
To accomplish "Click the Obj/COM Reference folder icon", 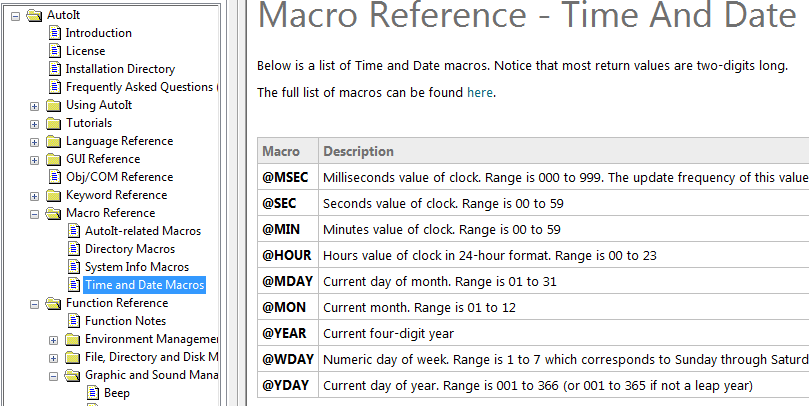I will [x=54, y=177].
